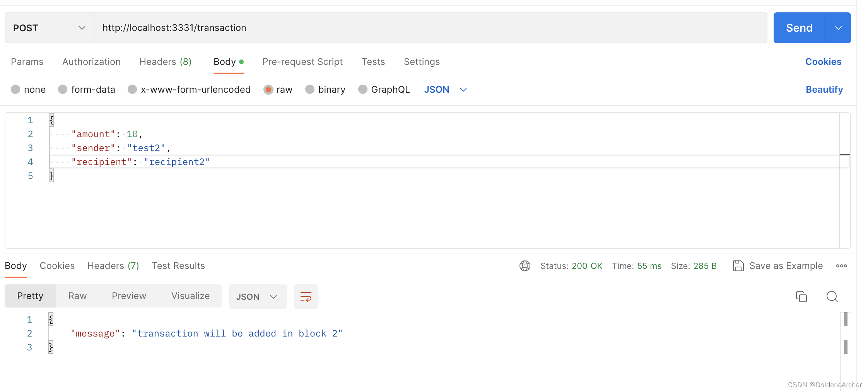This screenshot has width=868, height=391.
Task: Click the Status: 200 OK indicator
Action: click(571, 266)
